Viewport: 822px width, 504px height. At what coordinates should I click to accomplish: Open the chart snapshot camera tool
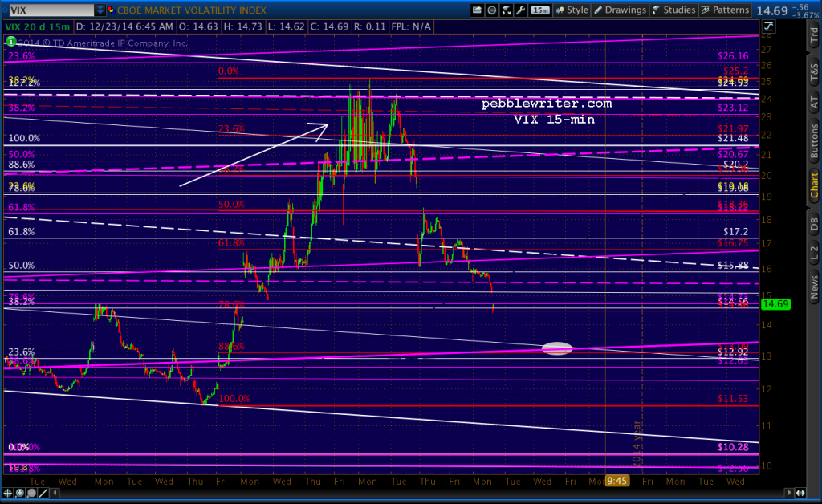pyautogui.click(x=477, y=10)
